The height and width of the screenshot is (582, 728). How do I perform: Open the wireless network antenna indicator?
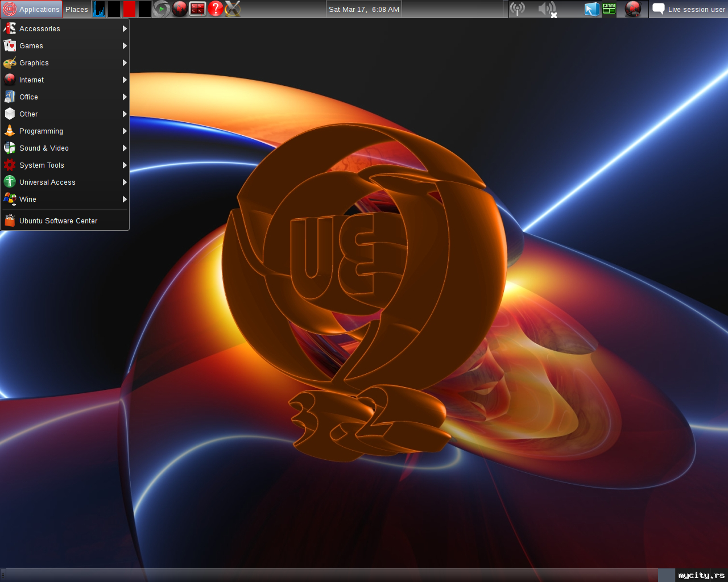coord(517,9)
